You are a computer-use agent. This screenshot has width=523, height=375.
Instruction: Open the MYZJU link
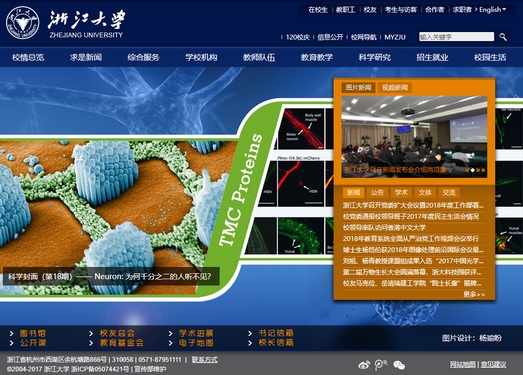pos(395,37)
